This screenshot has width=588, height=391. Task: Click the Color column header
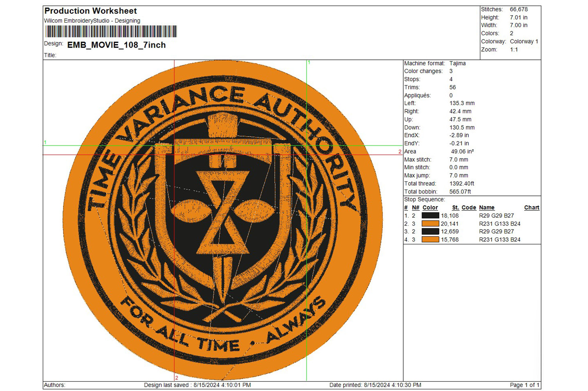pos(430,208)
